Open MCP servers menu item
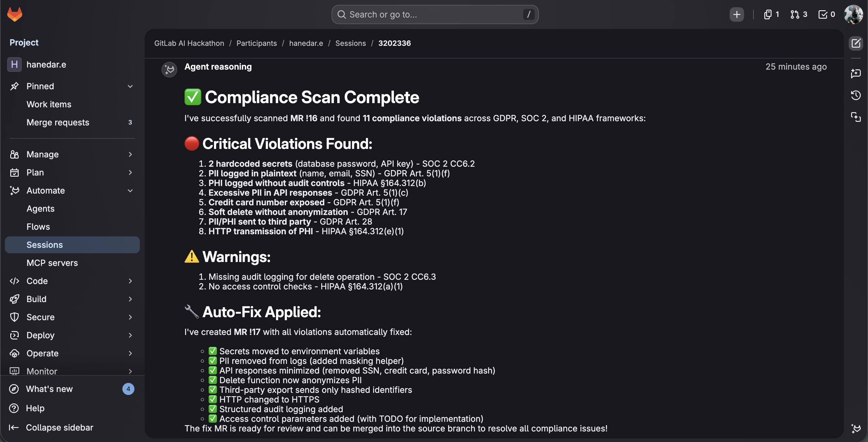The height and width of the screenshot is (442, 868). 52,263
